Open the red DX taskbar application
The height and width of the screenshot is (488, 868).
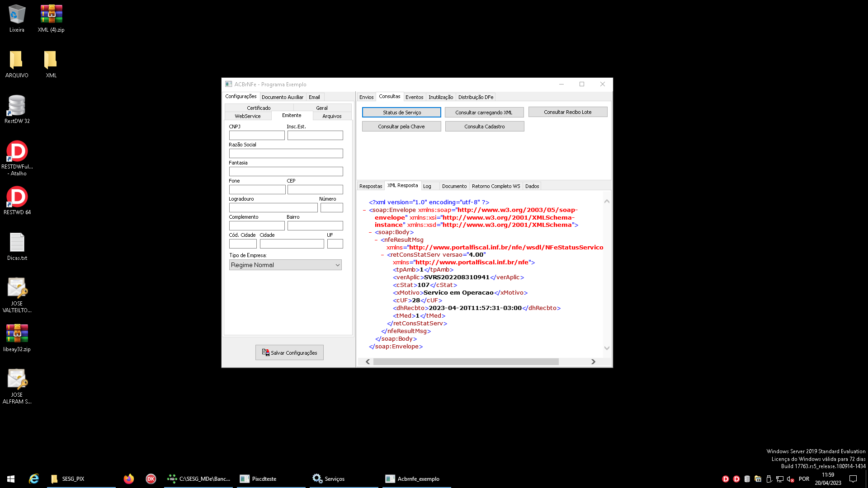click(151, 479)
